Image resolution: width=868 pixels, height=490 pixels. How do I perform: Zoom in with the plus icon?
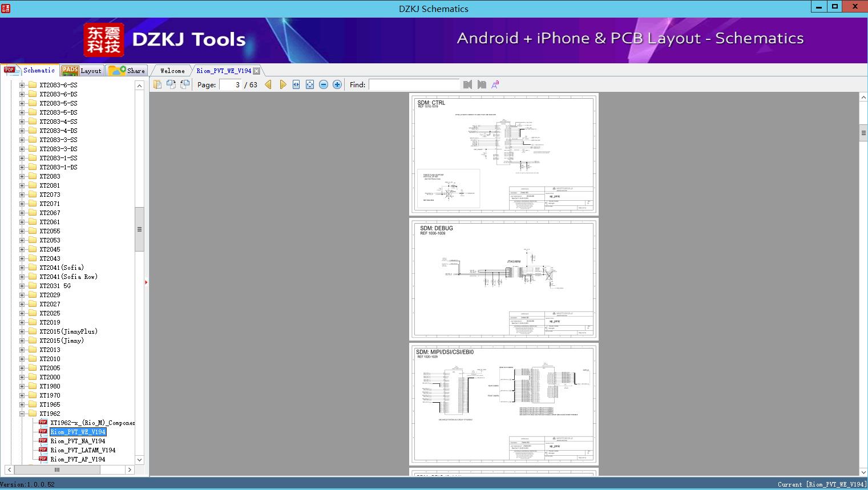click(x=337, y=84)
